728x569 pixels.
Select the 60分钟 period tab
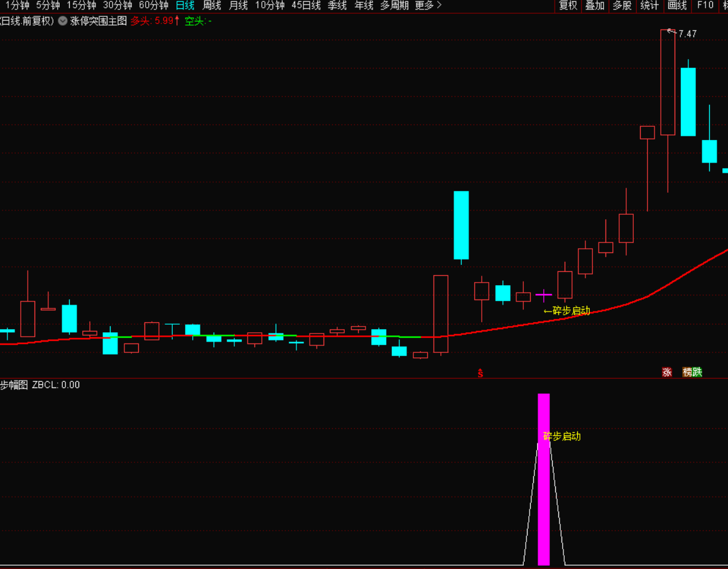coord(153,6)
